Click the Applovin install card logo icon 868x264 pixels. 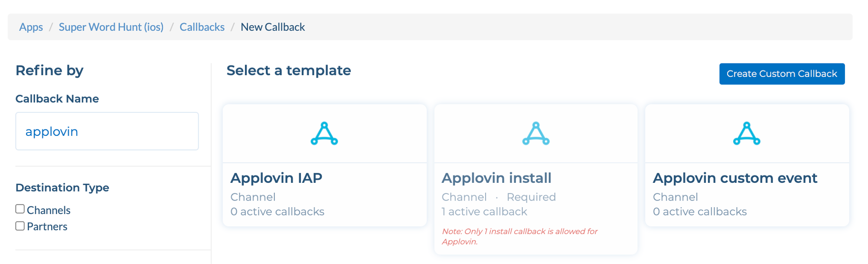(536, 133)
